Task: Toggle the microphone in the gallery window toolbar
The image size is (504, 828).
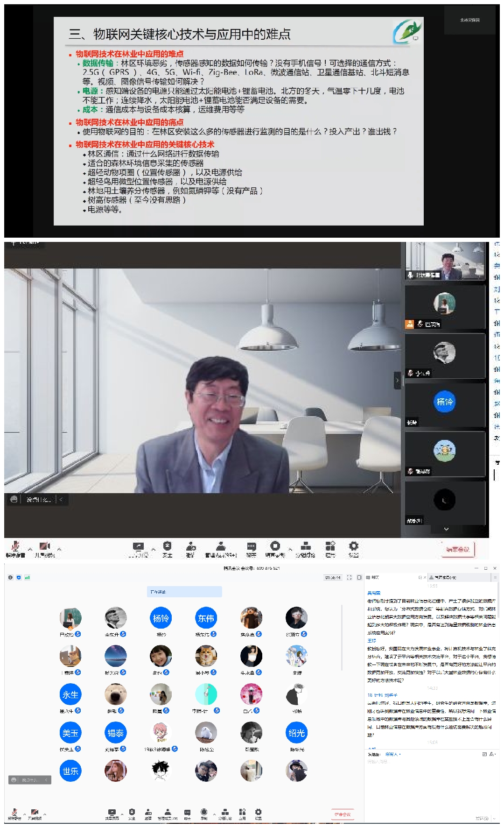Action: point(14,814)
